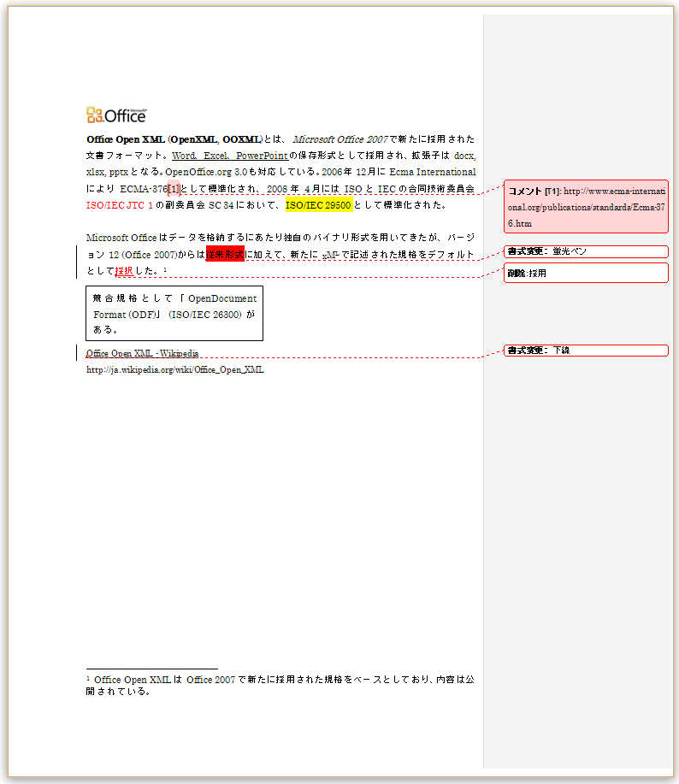Click the [1] comment reference marker
679x784 pixels.
coord(174,189)
